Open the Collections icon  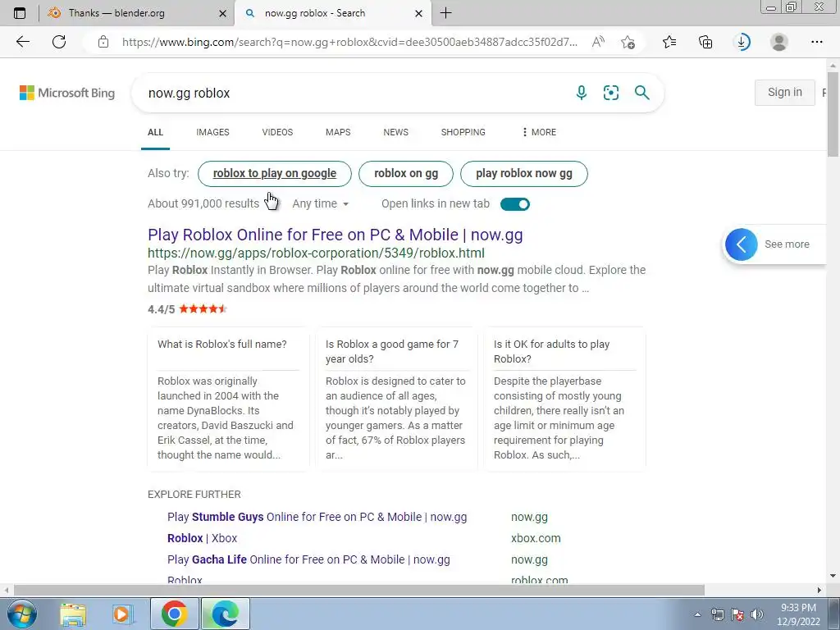(x=705, y=42)
